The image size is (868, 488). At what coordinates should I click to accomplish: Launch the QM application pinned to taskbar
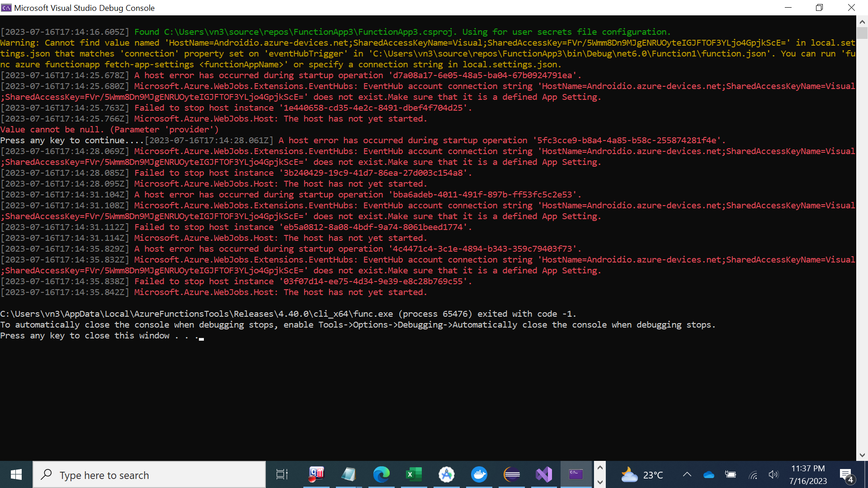(x=316, y=474)
